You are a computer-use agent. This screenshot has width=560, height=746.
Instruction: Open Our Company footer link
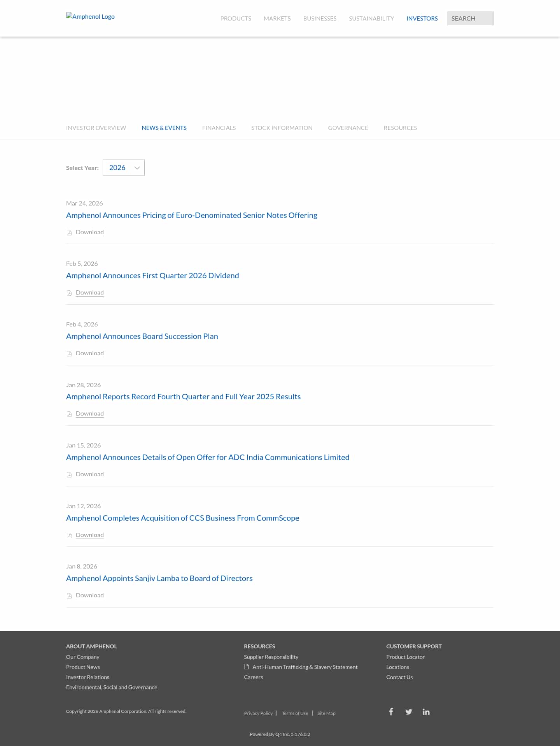tap(82, 657)
